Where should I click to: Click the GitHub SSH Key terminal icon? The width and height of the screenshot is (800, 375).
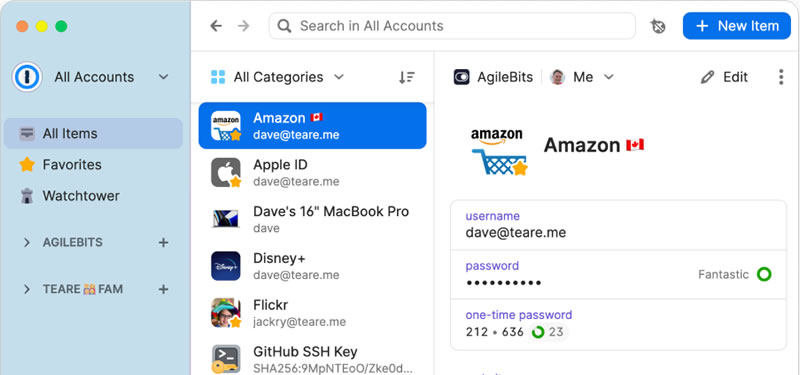(226, 360)
